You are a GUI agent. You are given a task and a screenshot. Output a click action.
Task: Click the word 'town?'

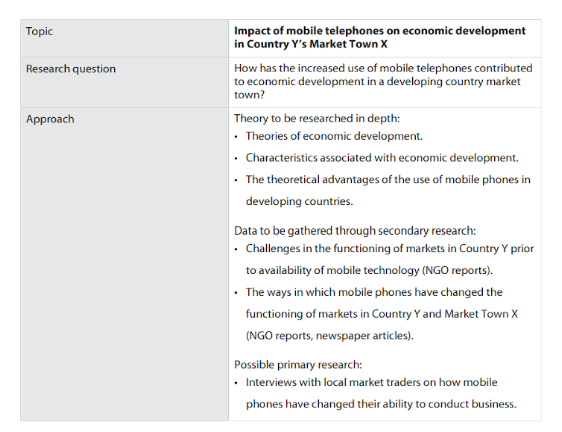click(249, 95)
